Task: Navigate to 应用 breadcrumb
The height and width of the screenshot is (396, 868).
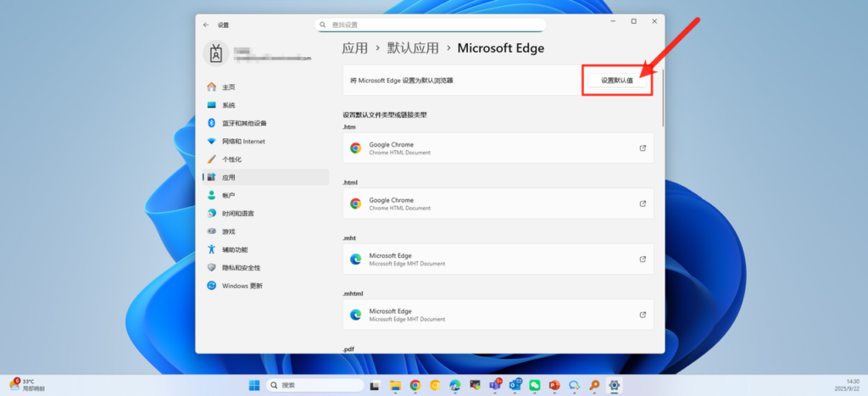Action: 354,48
